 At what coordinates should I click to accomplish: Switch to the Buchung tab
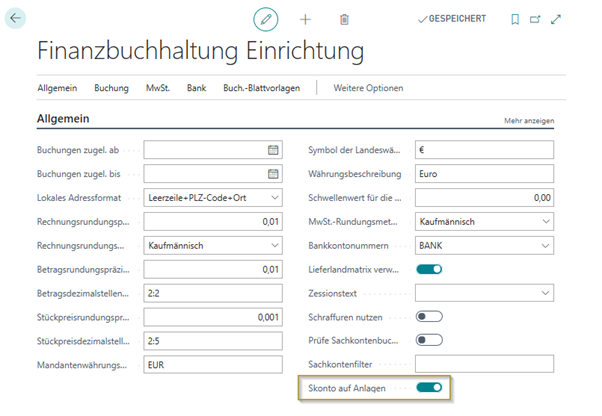coord(111,88)
